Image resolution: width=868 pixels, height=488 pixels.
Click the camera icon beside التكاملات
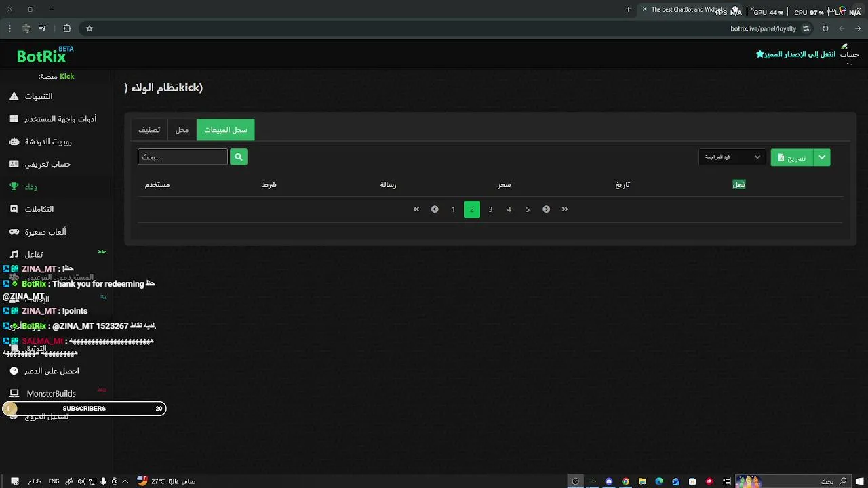14,209
